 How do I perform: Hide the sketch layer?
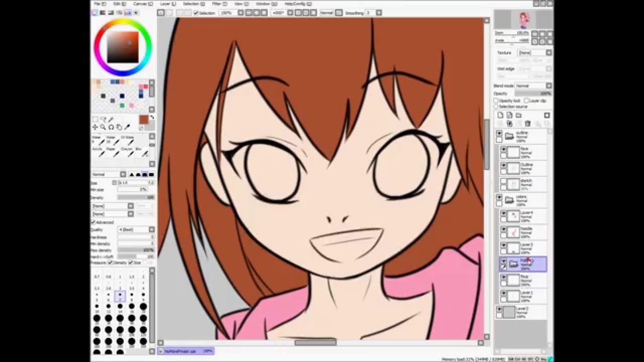pos(503,182)
